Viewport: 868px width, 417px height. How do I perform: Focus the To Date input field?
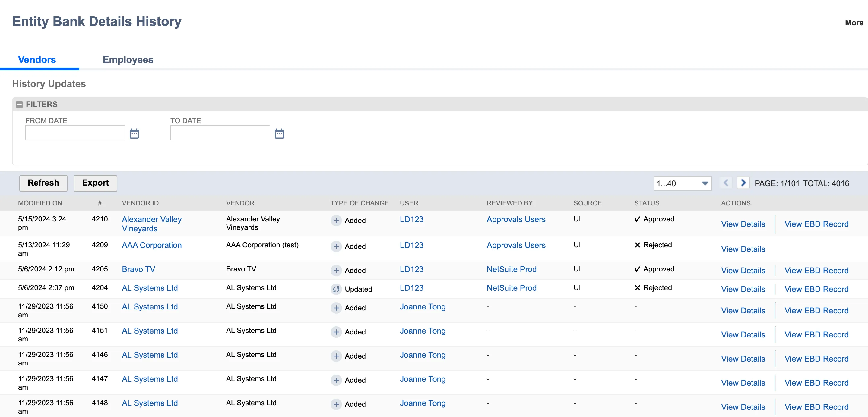point(220,133)
